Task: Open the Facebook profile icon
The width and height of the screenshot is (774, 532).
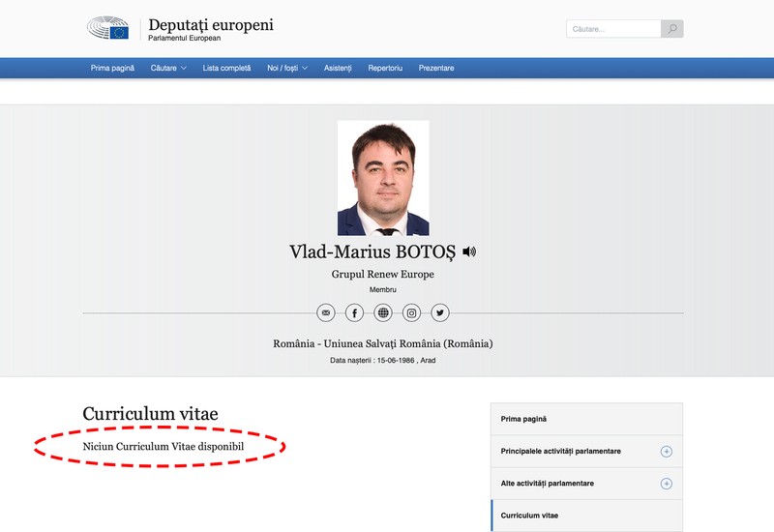Action: click(354, 312)
